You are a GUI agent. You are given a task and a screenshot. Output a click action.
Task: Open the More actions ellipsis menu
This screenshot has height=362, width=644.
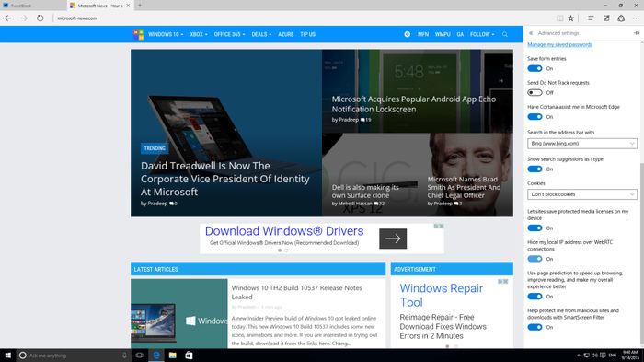tap(636, 18)
